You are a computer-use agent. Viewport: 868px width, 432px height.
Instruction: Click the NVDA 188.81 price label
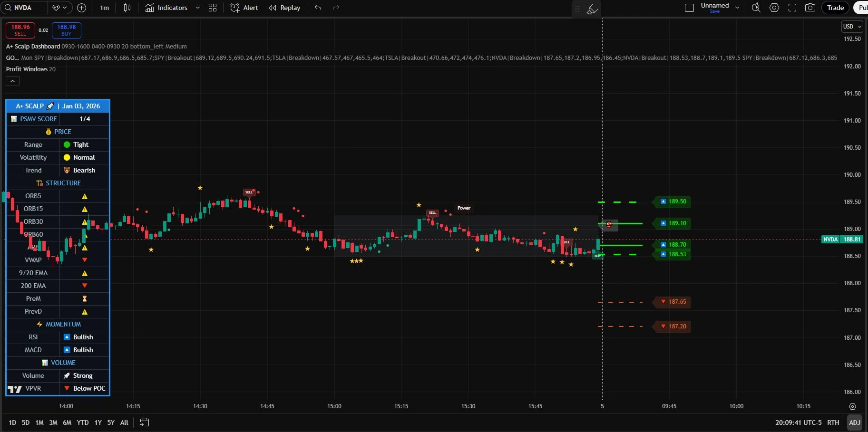(x=842, y=240)
